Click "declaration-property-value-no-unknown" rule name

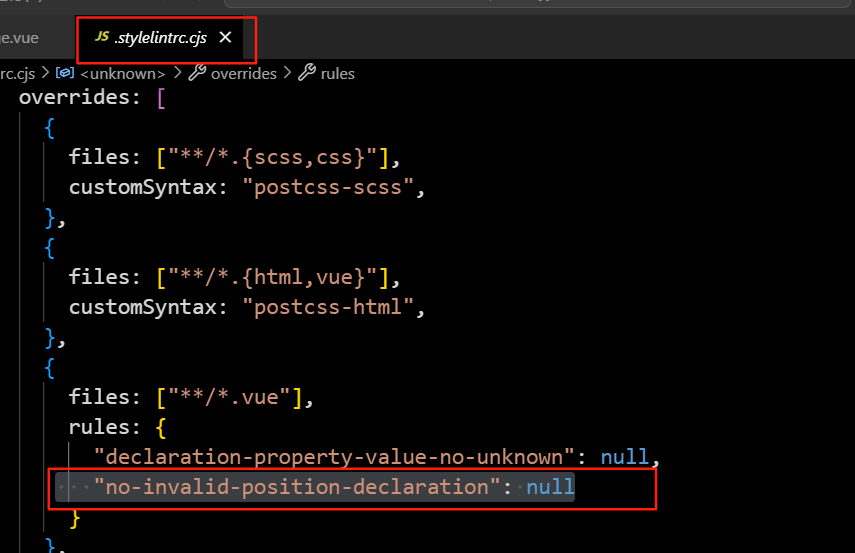coord(334,457)
